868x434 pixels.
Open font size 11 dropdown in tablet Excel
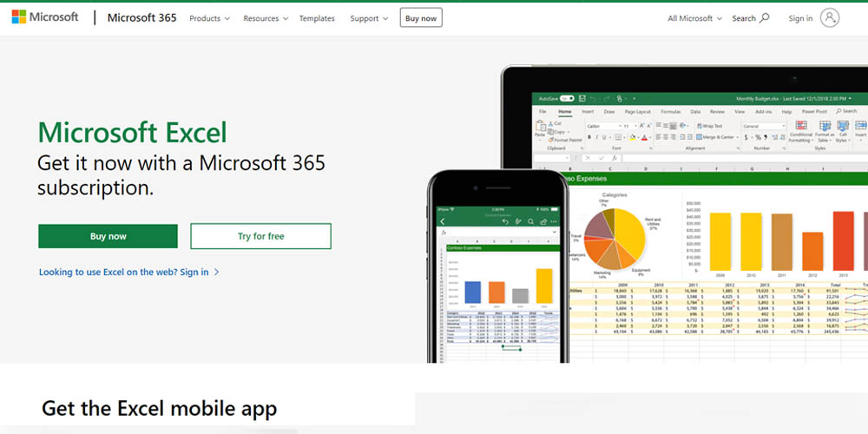tap(630, 126)
